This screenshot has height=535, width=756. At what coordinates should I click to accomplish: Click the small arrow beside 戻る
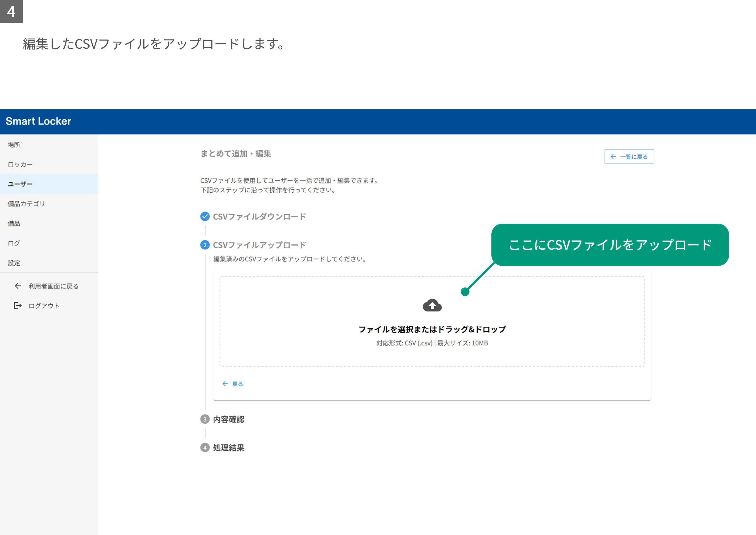[x=225, y=383]
